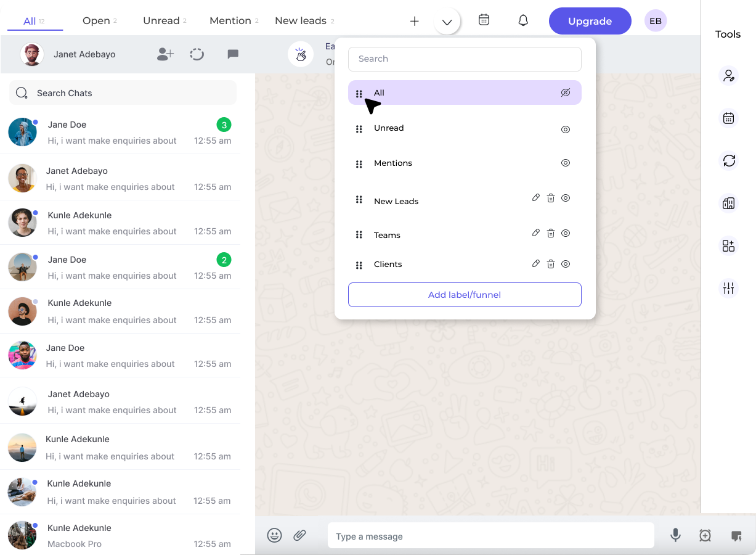The image size is (756, 555).
Task: Click the sync refresh tool in Tools sidebar
Action: click(729, 160)
